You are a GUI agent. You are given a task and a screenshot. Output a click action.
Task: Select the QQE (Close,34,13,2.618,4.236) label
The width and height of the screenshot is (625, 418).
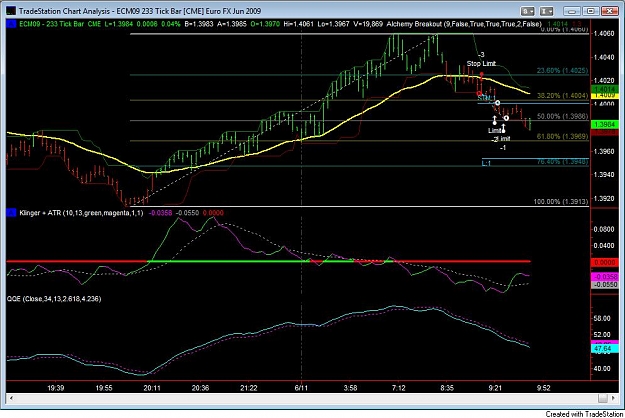[54, 298]
